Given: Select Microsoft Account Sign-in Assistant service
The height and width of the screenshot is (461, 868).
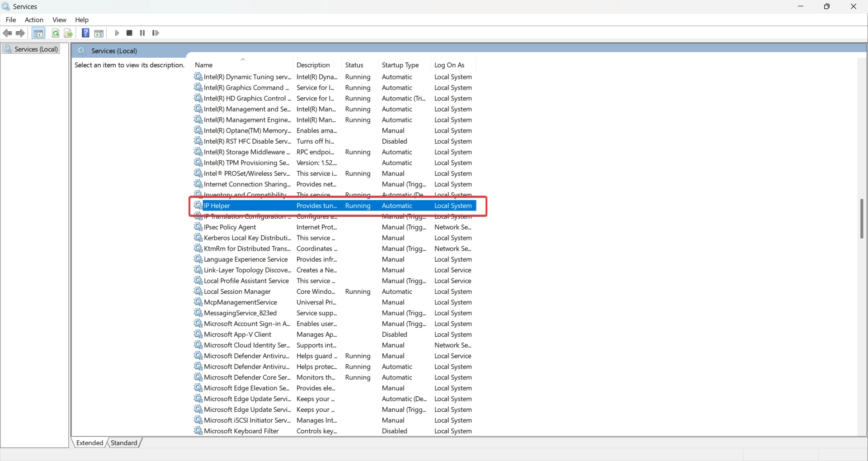Looking at the screenshot, I should [335, 324].
